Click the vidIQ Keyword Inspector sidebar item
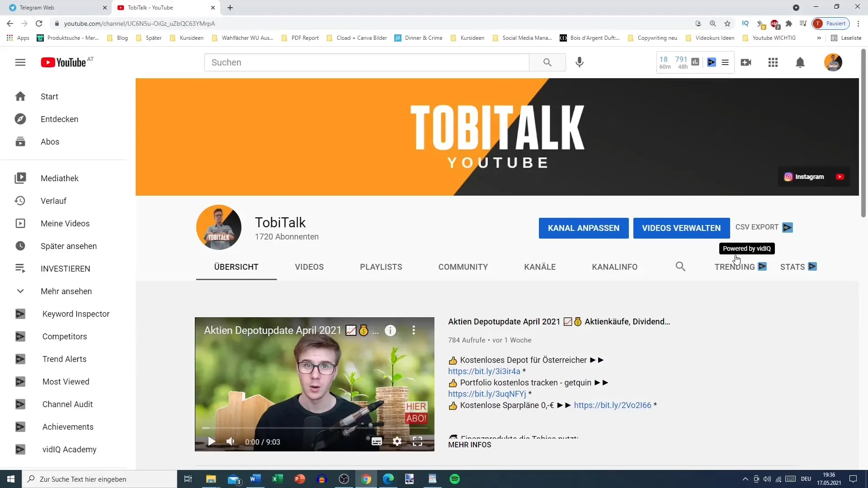868x488 pixels. (x=76, y=314)
